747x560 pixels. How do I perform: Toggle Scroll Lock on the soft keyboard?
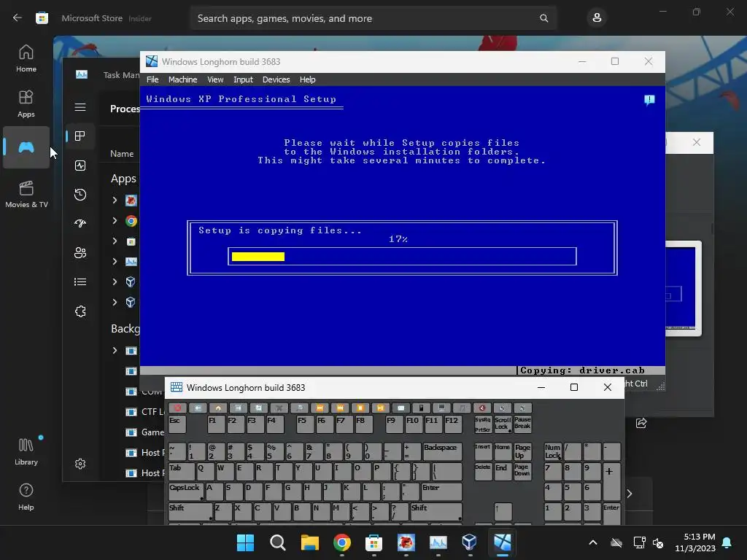503,424
